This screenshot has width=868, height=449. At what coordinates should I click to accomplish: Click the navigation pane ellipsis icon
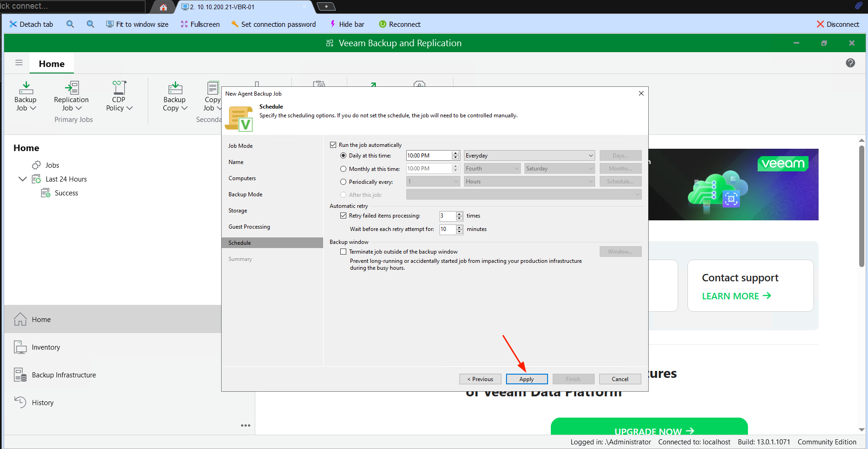[x=246, y=425]
